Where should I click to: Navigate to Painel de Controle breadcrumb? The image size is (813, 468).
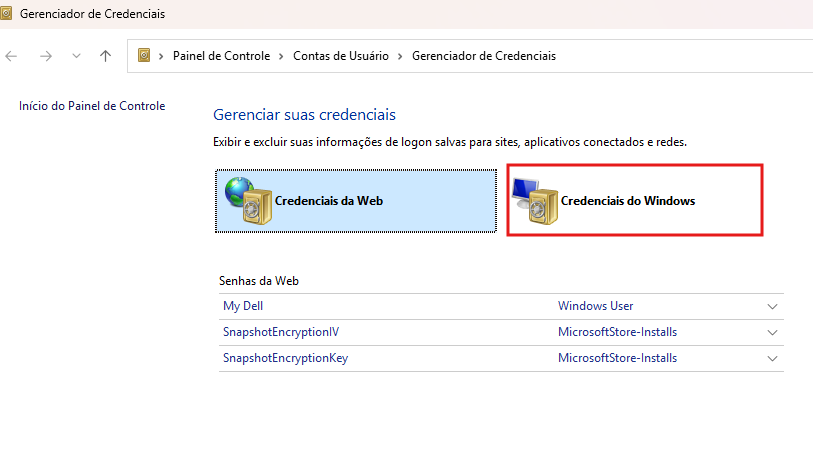coord(221,56)
